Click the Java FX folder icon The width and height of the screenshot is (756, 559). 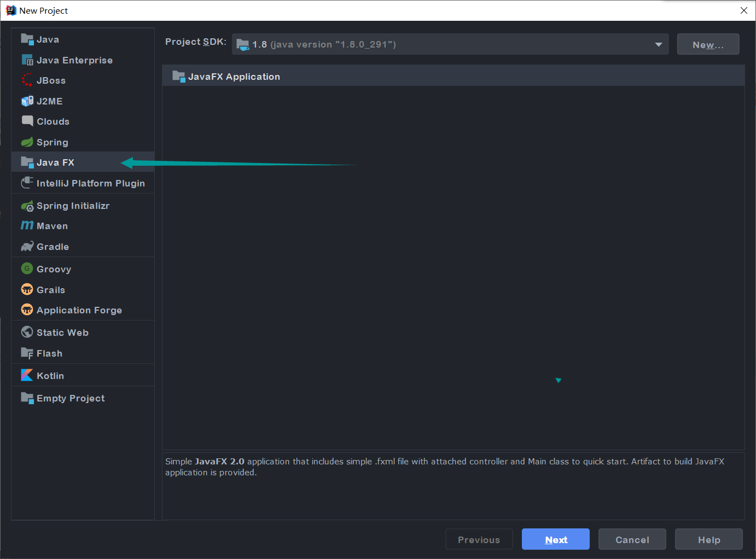coord(27,162)
